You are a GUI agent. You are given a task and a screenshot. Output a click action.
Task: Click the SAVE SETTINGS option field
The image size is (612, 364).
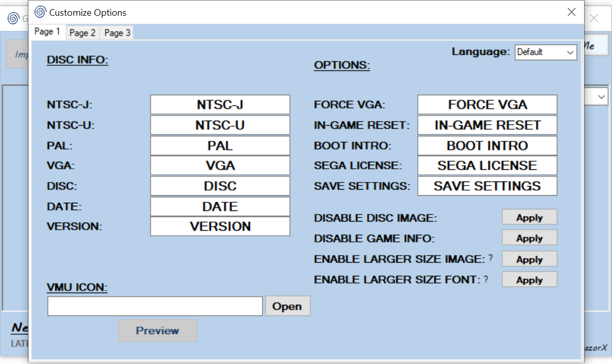(487, 186)
